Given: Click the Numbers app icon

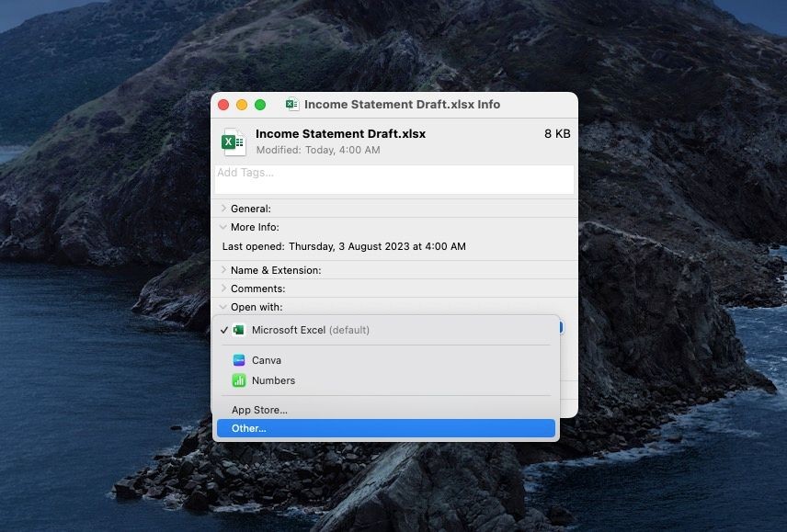Looking at the screenshot, I should point(239,380).
